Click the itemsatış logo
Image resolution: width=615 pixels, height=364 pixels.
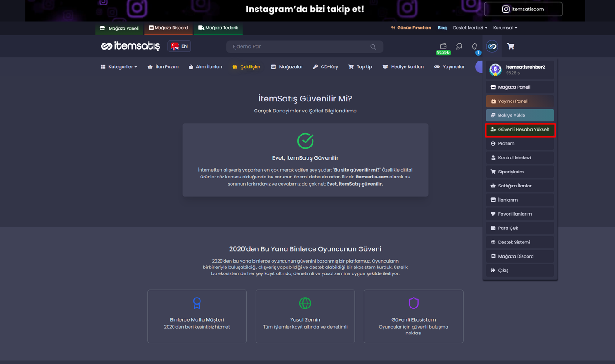click(x=130, y=46)
